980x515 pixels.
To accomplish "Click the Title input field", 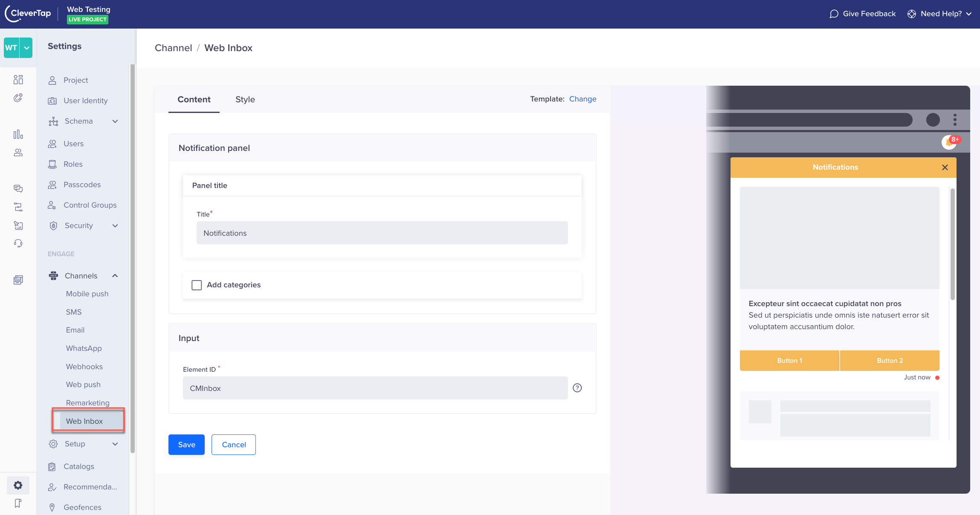I will (382, 233).
